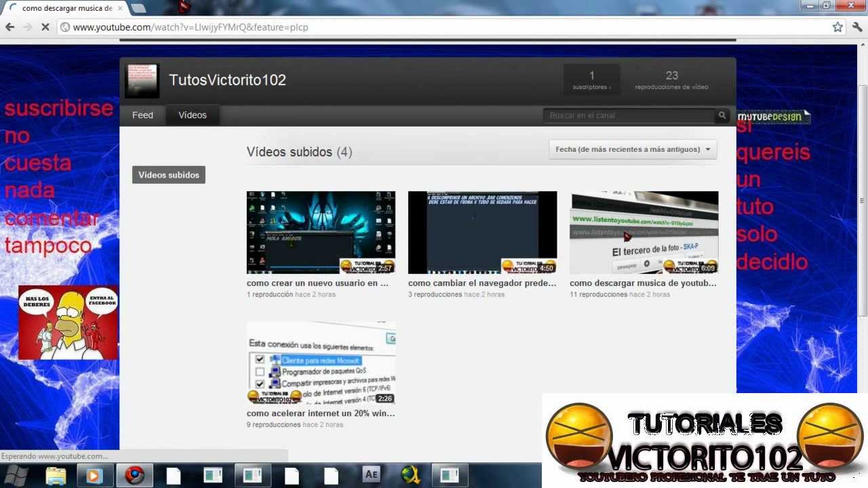Open the Chrome wrench settings menu
Image resolution: width=868 pixels, height=488 pixels.
point(857,27)
